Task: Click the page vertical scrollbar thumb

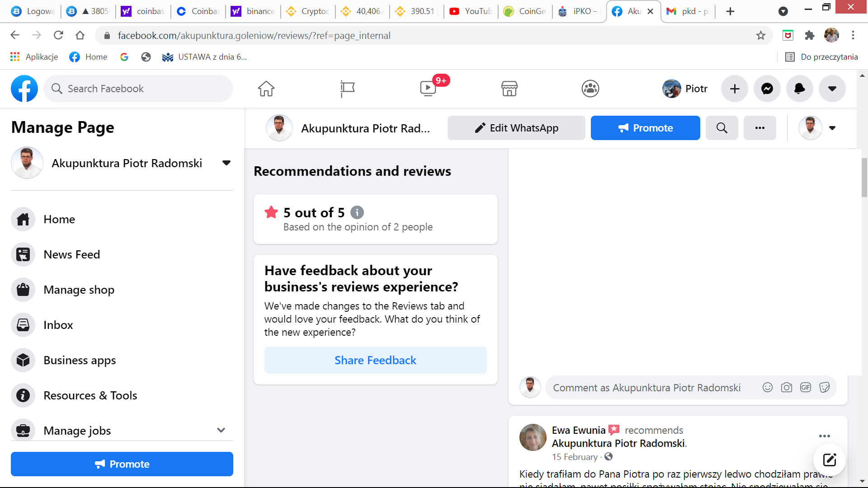Action: tap(864, 177)
